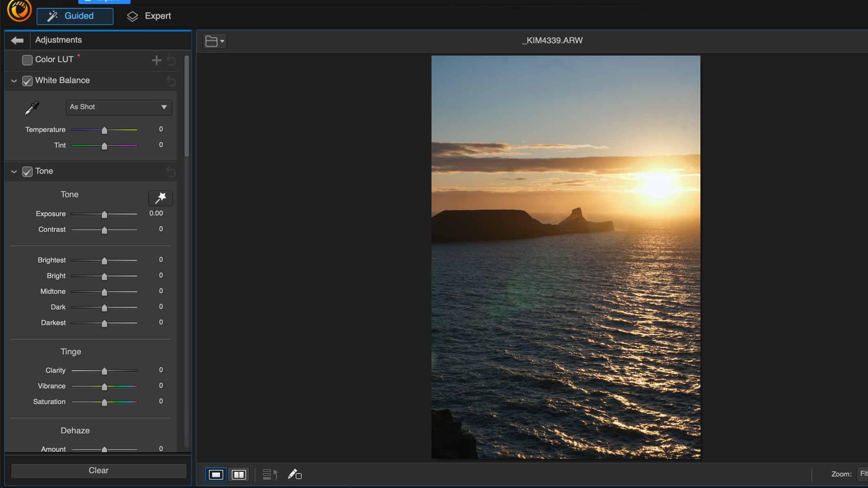The height and width of the screenshot is (488, 868).
Task: Switch to compare split view mode
Action: click(x=238, y=475)
